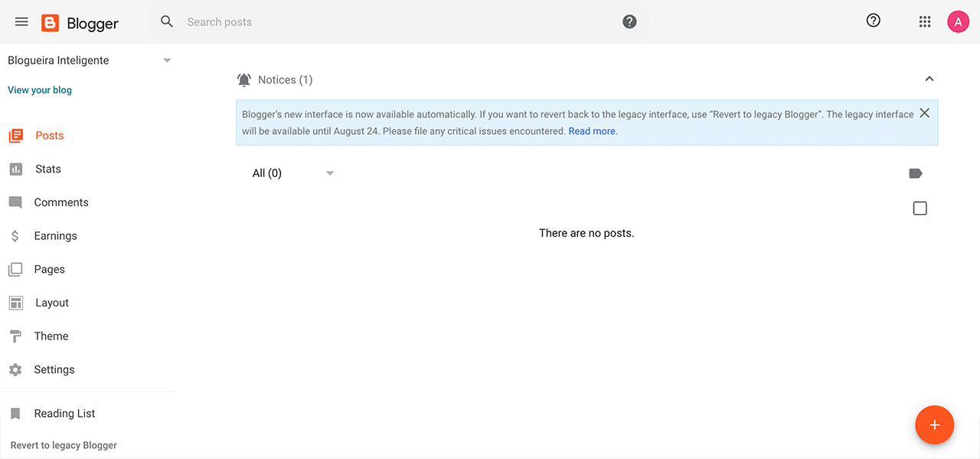Open the account avatar menu
This screenshot has height=459, width=980.
tap(958, 21)
